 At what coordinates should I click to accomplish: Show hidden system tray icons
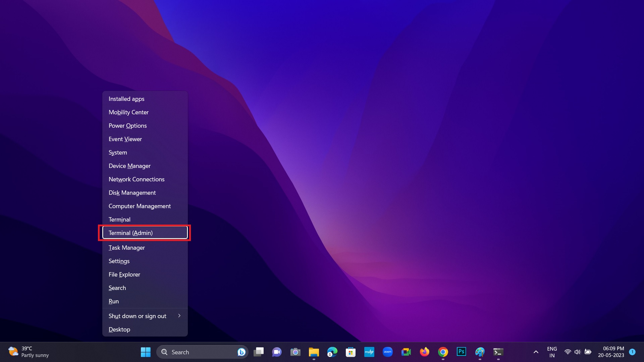[x=536, y=352]
